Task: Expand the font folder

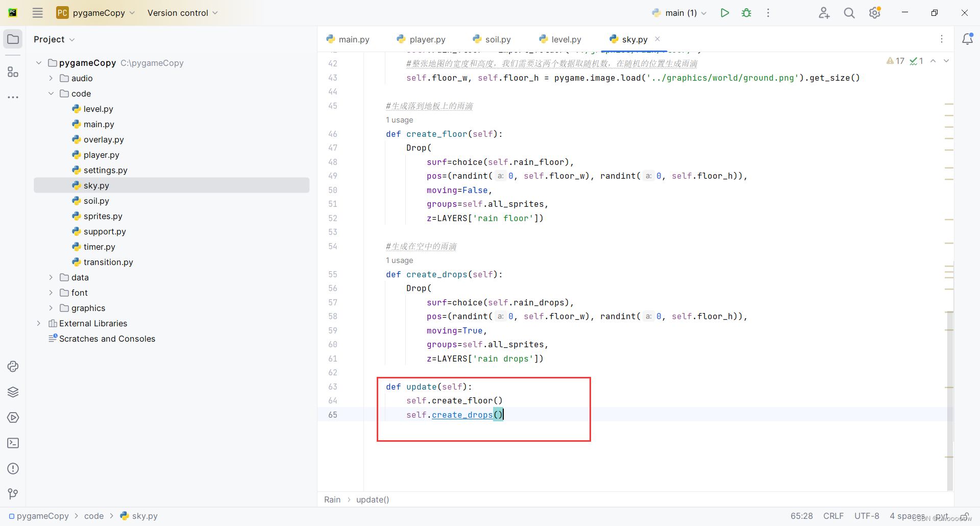Action: (51, 293)
